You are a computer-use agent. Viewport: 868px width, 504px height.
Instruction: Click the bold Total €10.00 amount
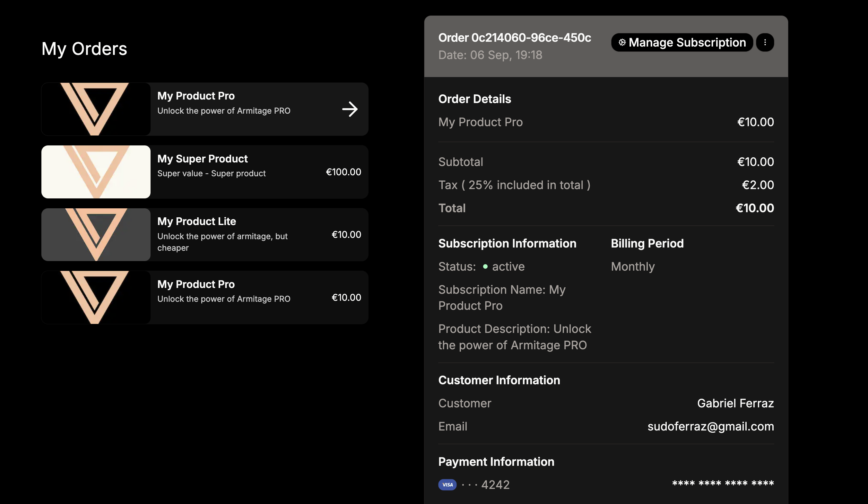[755, 208]
